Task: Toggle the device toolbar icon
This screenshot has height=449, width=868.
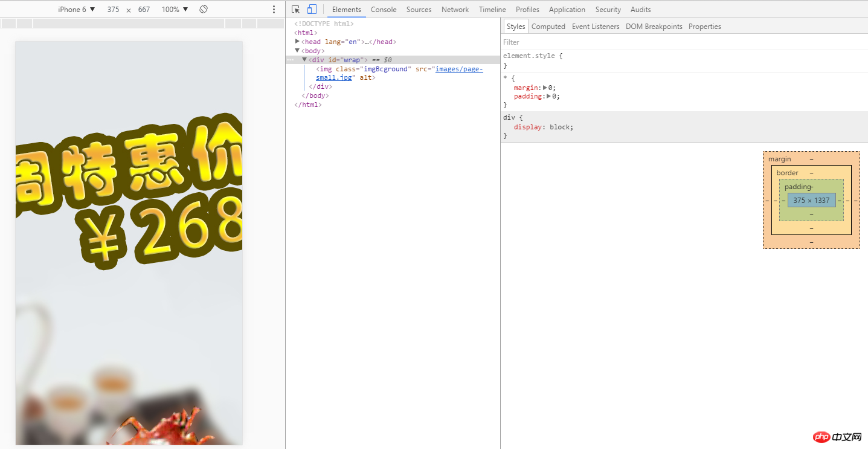Action: 312,9
